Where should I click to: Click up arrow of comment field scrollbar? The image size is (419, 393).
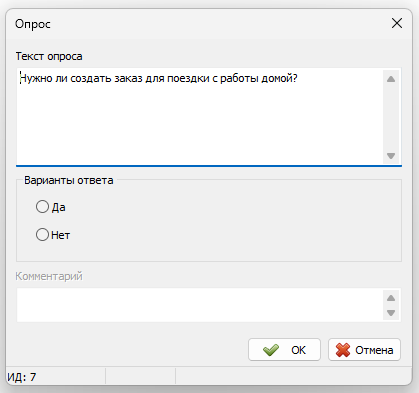pyautogui.click(x=391, y=298)
